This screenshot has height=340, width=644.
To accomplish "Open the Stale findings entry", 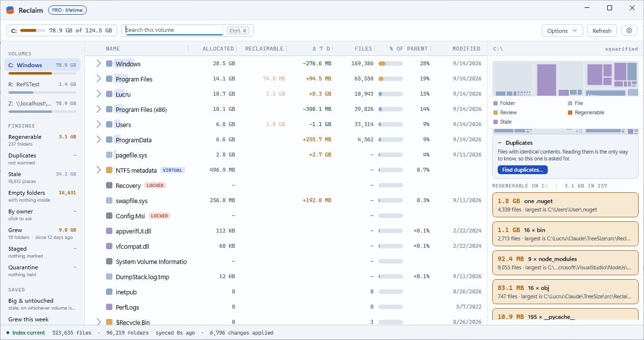I will coord(42,178).
